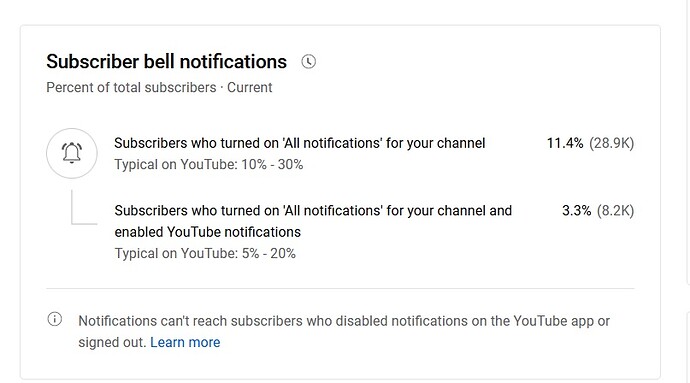Click 'Typical on YouTube: 10% - 30%' text
This screenshot has width=690, height=383.
(x=209, y=165)
